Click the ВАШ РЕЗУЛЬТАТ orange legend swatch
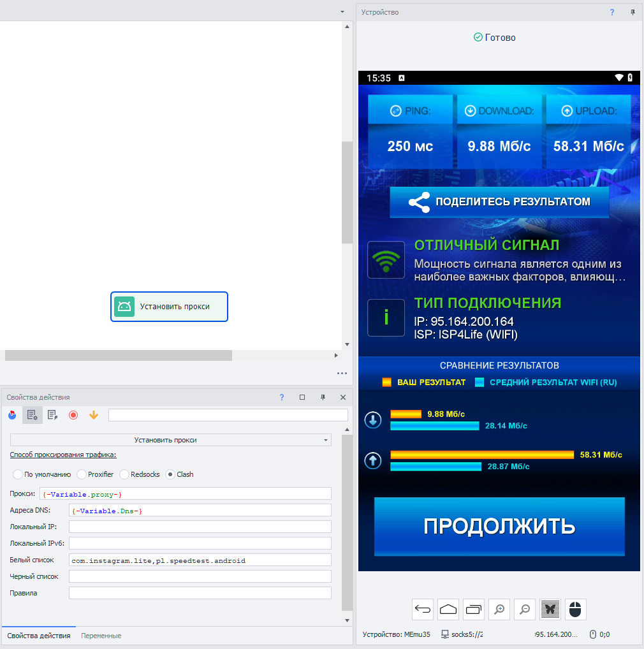The image size is (644, 649). pos(386,382)
